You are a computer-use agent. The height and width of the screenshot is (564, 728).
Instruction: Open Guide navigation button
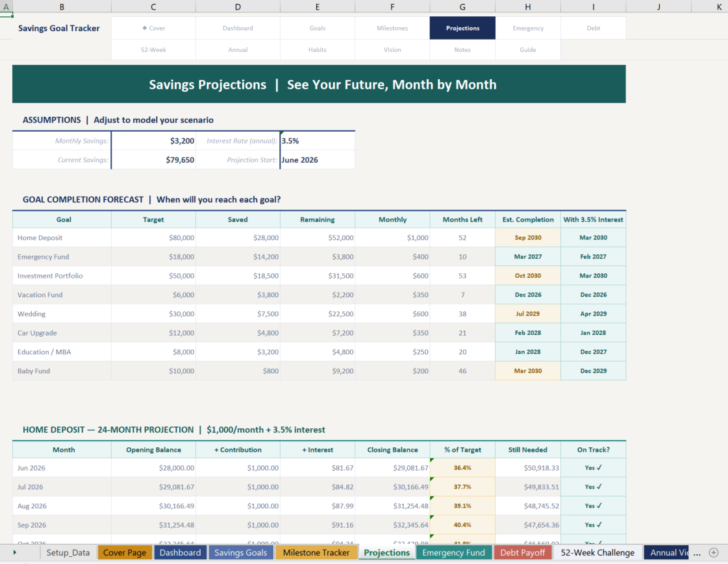[x=528, y=49]
